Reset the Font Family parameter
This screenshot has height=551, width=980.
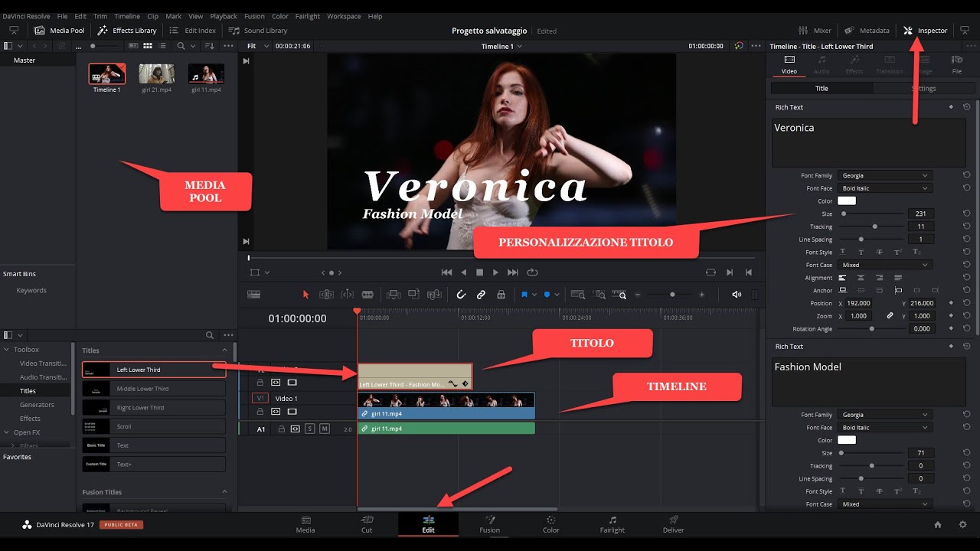pos(967,175)
